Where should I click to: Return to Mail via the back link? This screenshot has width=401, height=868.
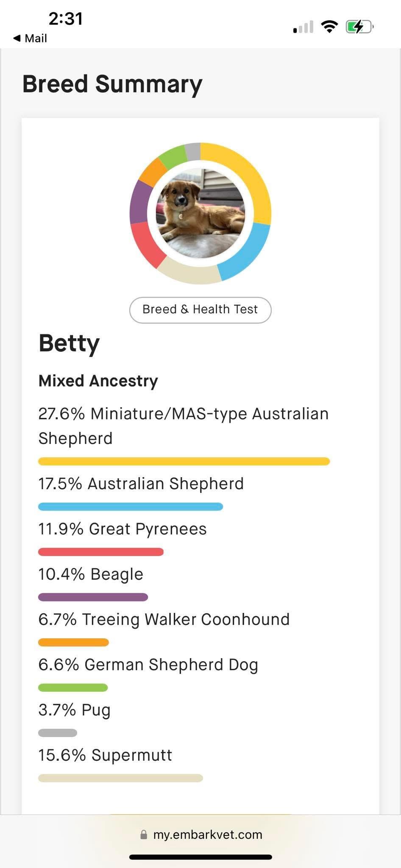coord(29,38)
